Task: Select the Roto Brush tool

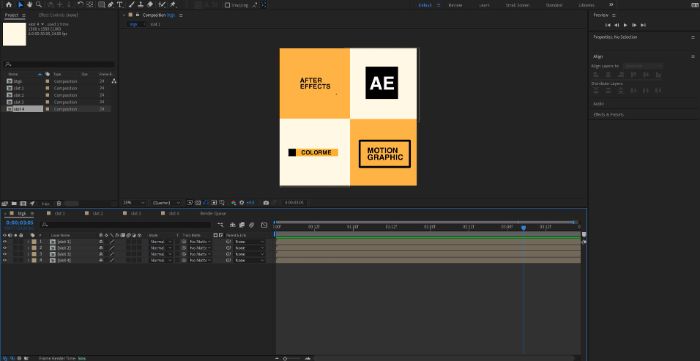Action: 162,4
